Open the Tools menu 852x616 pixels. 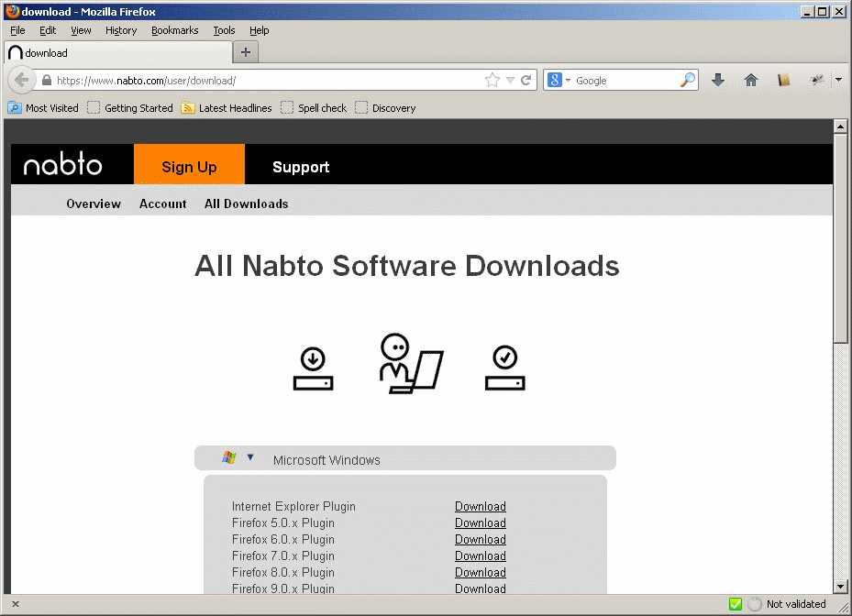[224, 30]
